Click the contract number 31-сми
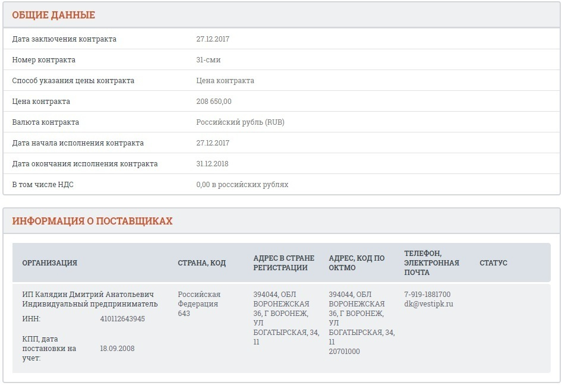568x392 pixels. pos(209,60)
